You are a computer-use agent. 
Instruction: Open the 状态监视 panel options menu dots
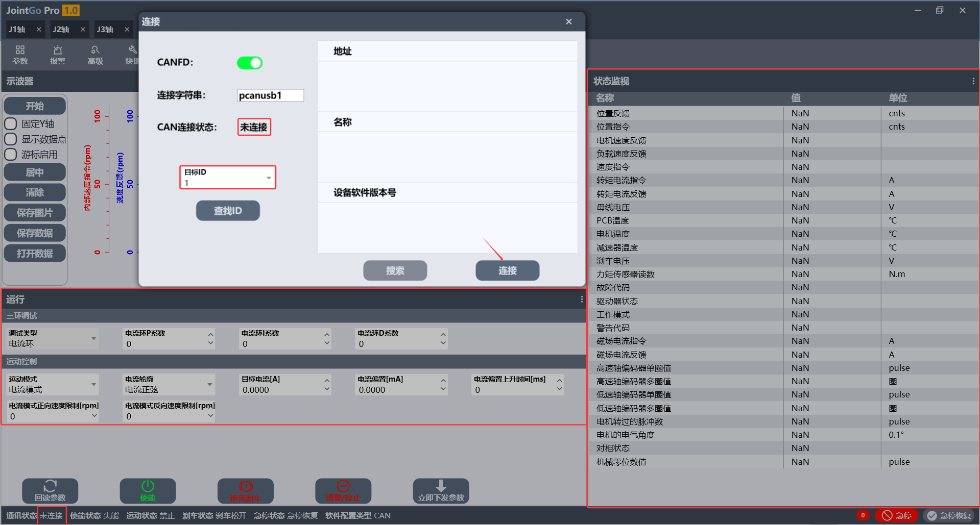click(x=973, y=81)
